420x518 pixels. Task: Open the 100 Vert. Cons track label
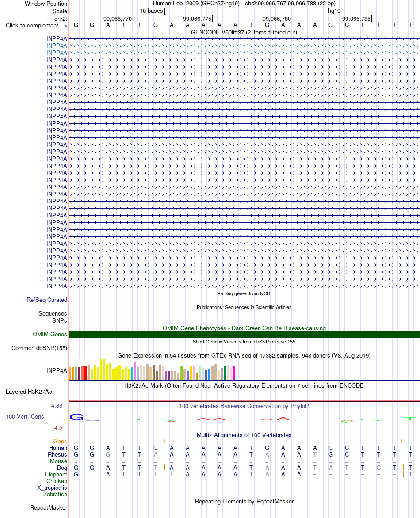coord(25,417)
